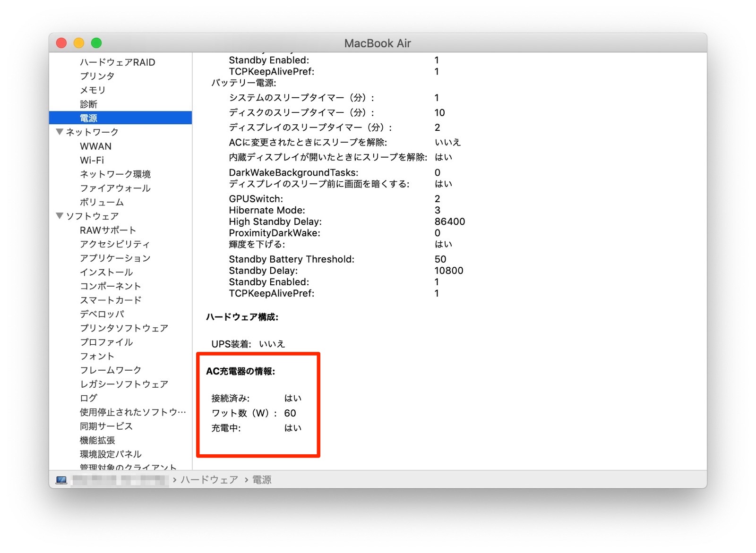
Task: Click the Standby Battery Threshold label
Action: click(292, 259)
